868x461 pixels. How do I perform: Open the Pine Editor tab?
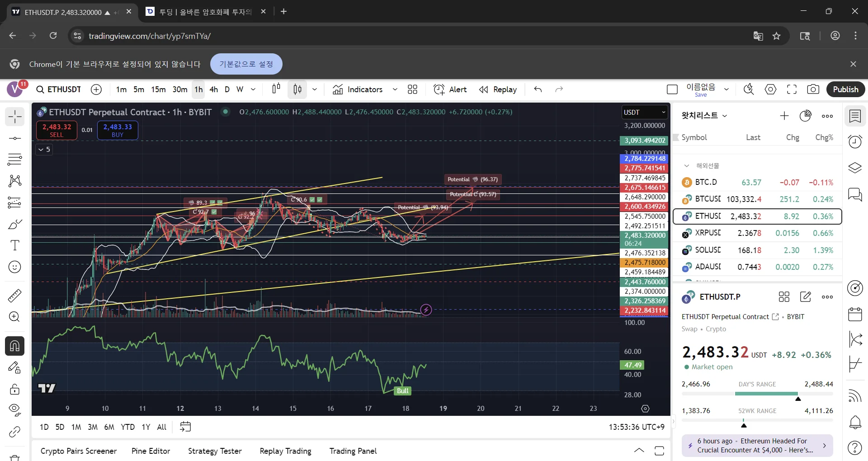point(151,451)
